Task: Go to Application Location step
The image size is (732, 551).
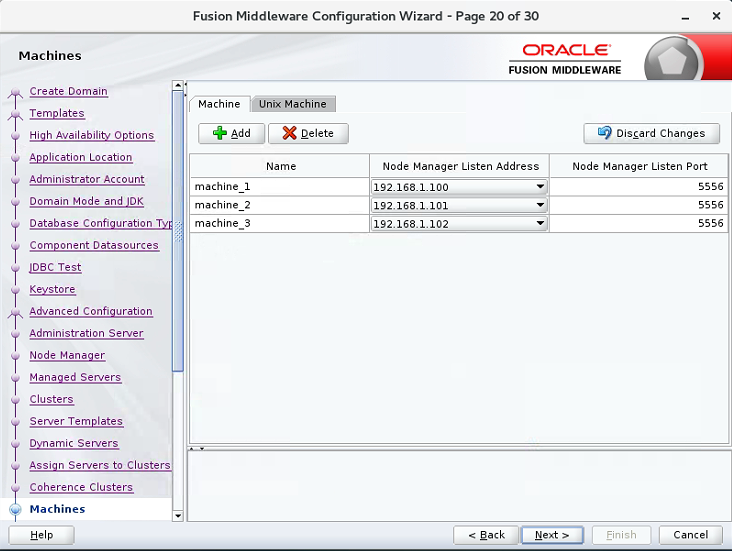Action: pos(81,157)
